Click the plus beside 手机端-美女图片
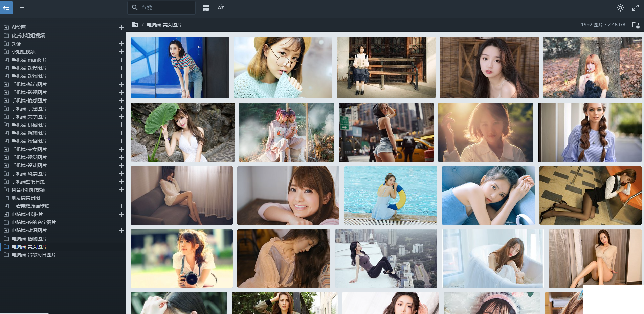The height and width of the screenshot is (314, 644). coord(122,149)
